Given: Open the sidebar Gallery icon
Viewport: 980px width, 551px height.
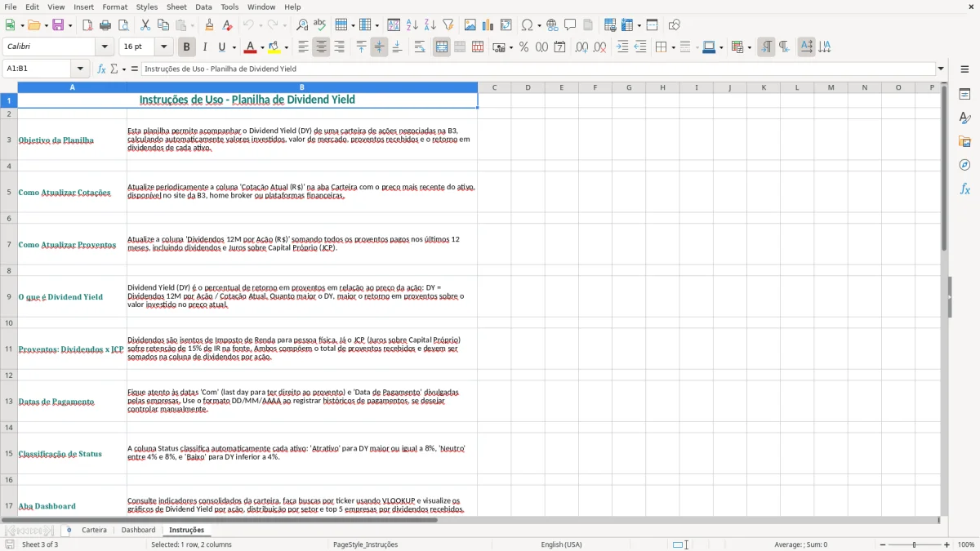Looking at the screenshot, I should pos(964,141).
